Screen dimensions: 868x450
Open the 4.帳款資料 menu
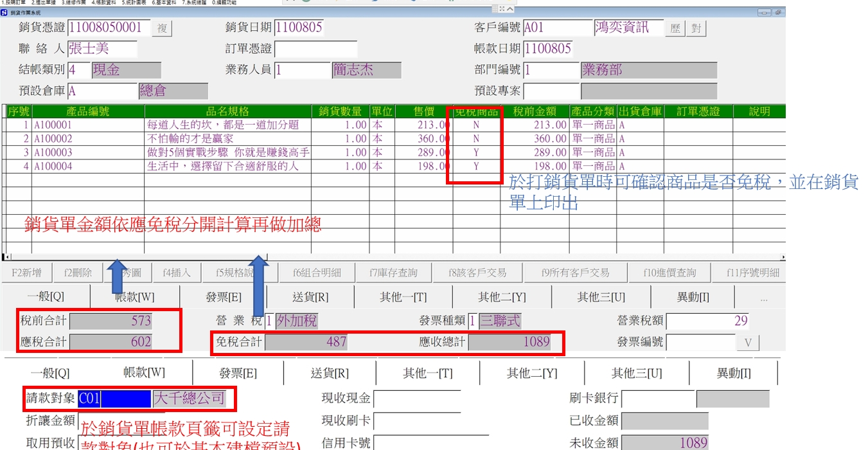(103, 3)
